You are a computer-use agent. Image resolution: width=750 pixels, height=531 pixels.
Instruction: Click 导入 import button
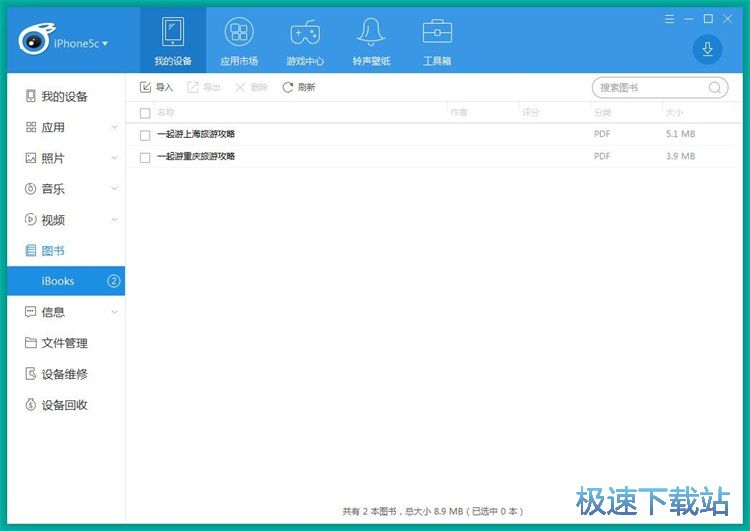tap(156, 87)
